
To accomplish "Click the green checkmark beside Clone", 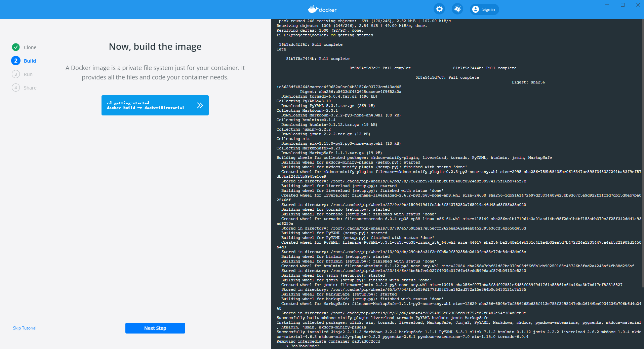I will 16,47.
